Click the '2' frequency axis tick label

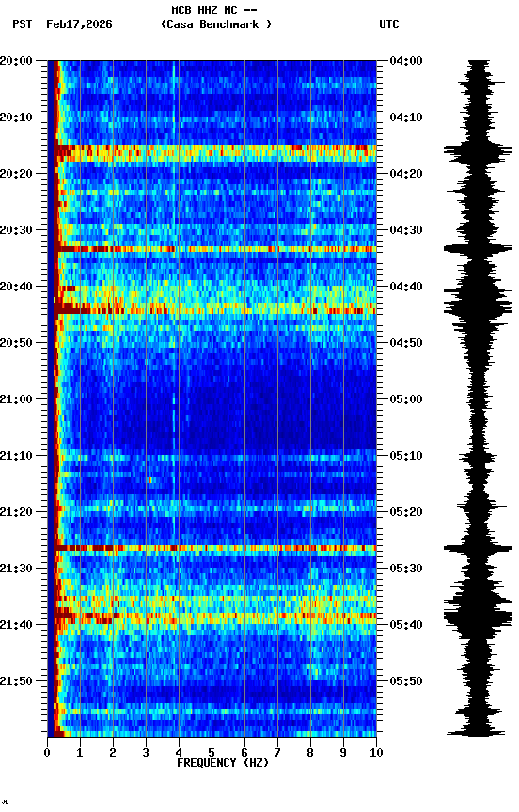[113, 753]
